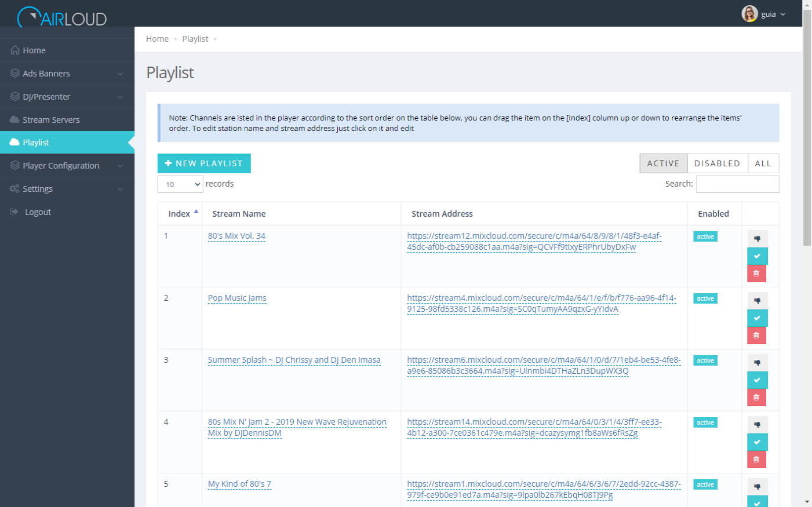Show Disabled playlists
Viewport: 812px width, 507px height.
click(x=718, y=163)
